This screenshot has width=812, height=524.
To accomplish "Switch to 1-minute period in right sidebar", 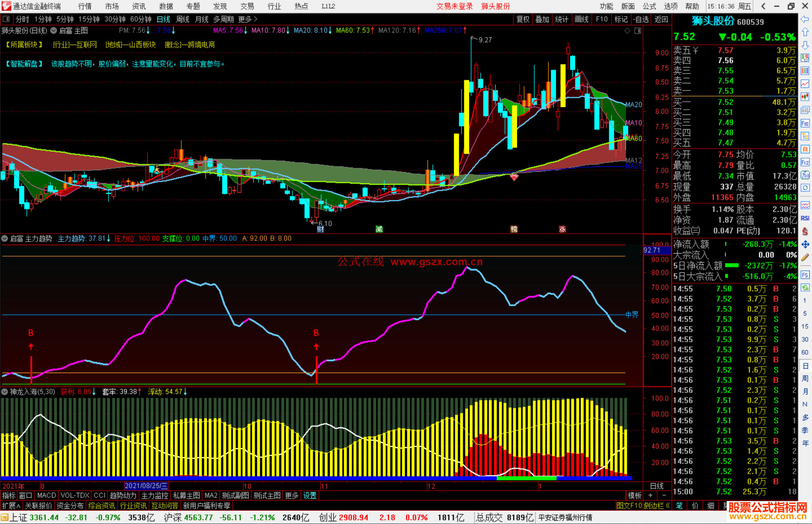I will (x=804, y=301).
